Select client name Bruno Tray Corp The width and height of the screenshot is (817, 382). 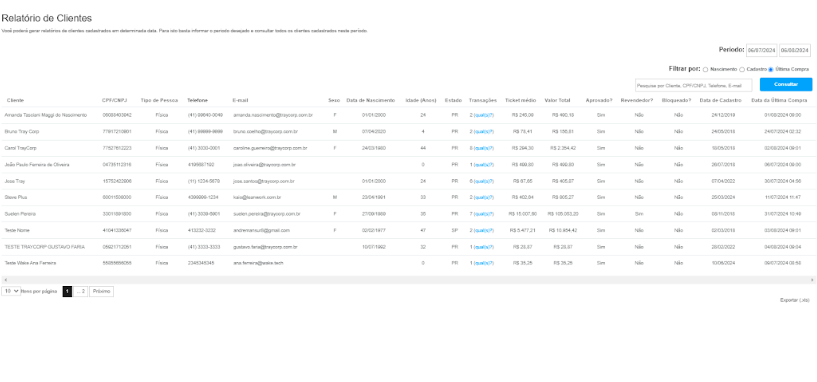pyautogui.click(x=22, y=131)
